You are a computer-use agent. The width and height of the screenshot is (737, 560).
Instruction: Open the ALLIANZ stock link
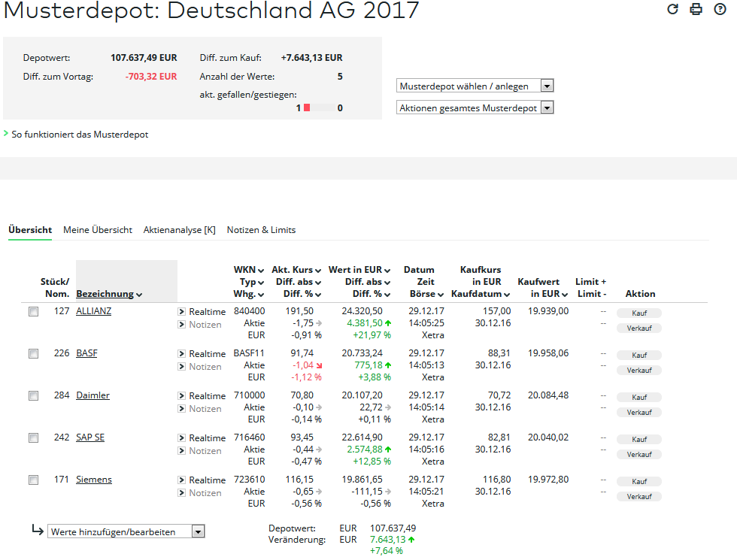coord(93,311)
